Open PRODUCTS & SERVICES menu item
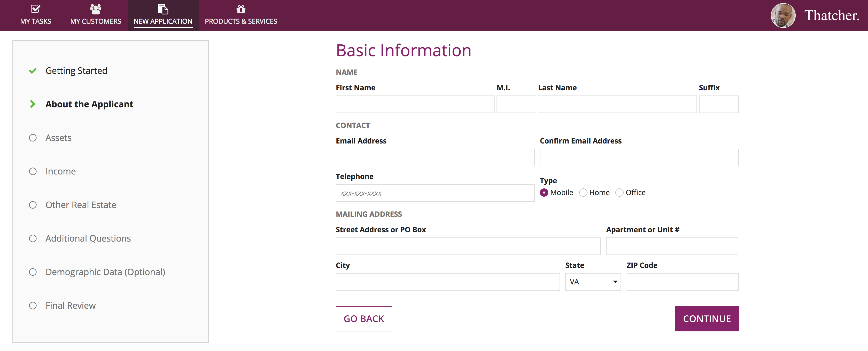The width and height of the screenshot is (868, 351). [241, 15]
